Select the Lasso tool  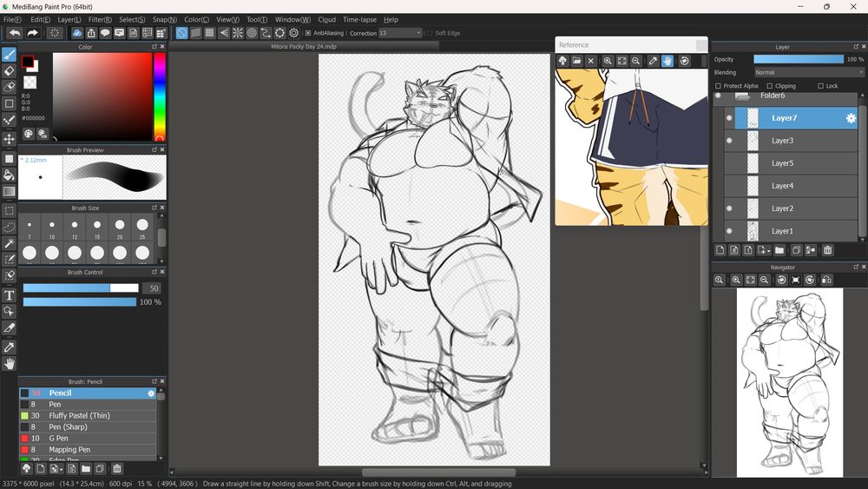pos(9,227)
